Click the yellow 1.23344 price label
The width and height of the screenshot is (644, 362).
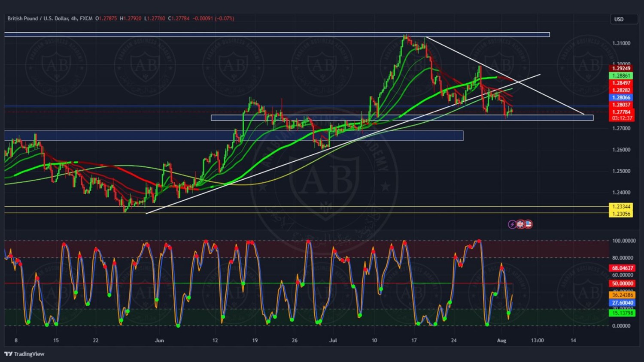[621, 207]
